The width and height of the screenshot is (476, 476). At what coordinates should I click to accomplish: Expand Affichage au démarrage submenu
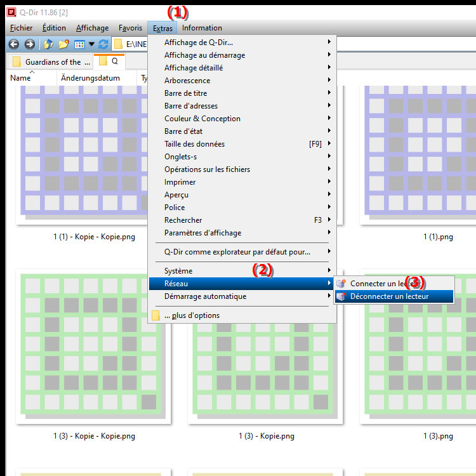tap(242, 55)
